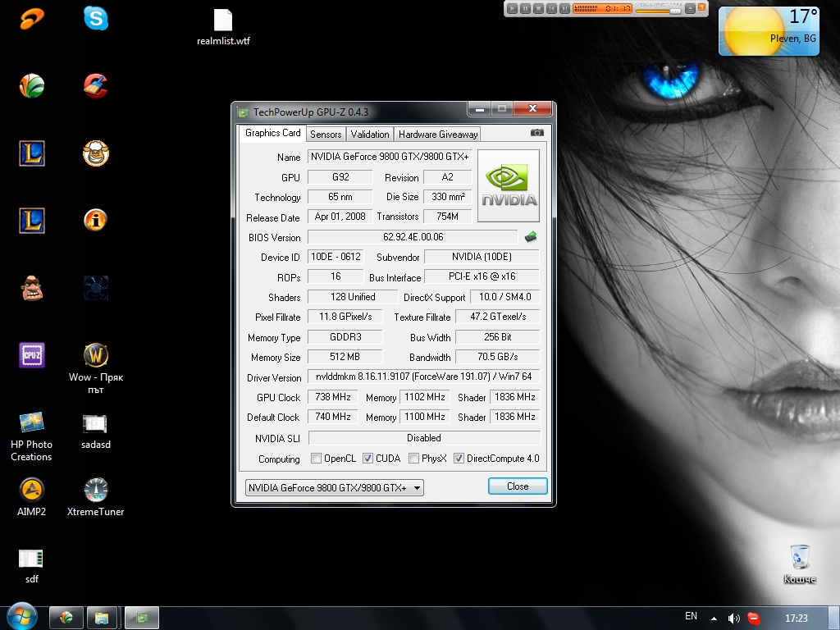Screen dimensions: 840x630
Task: Open the AIMP2 desktop shortcut
Action: [32, 497]
